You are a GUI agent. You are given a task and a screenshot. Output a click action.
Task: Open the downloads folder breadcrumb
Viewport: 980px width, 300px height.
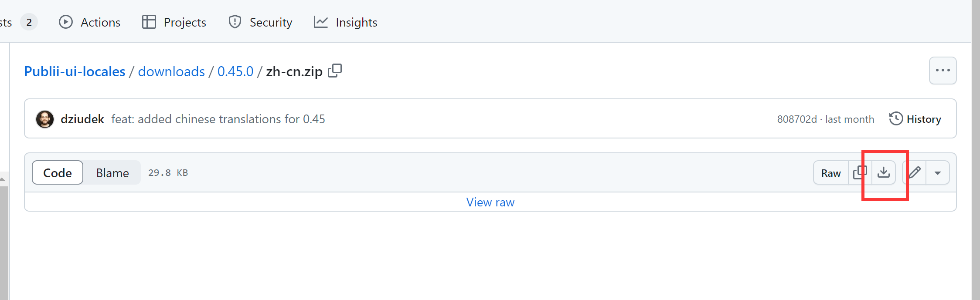[171, 71]
